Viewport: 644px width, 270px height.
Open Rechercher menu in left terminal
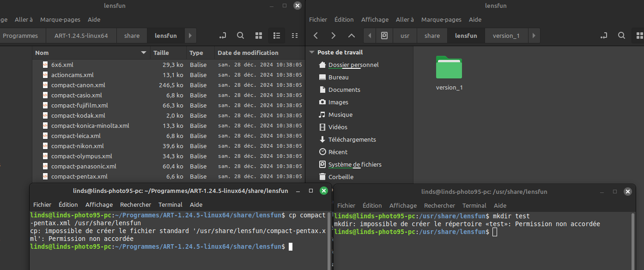click(x=135, y=204)
